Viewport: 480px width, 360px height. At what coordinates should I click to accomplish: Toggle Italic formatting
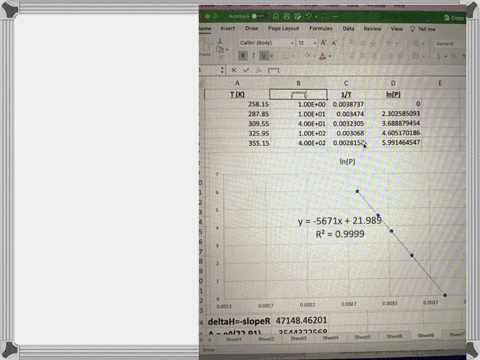[x=253, y=56]
